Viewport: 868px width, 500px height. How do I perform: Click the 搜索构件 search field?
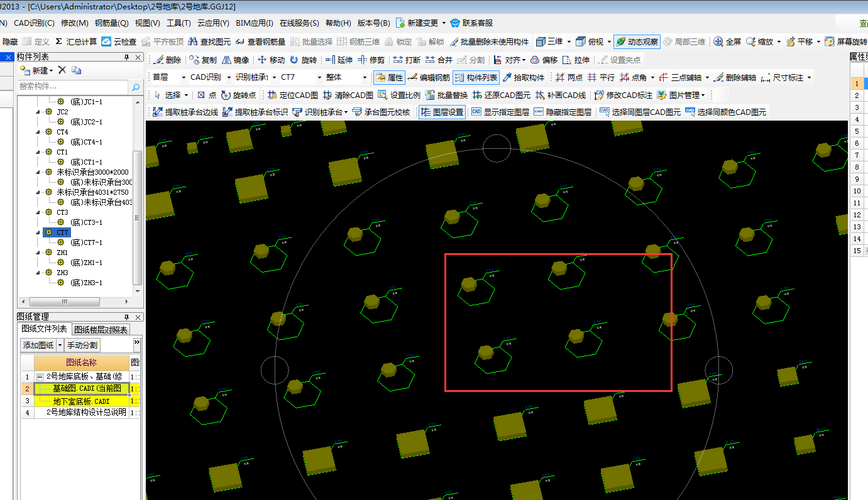pos(73,87)
